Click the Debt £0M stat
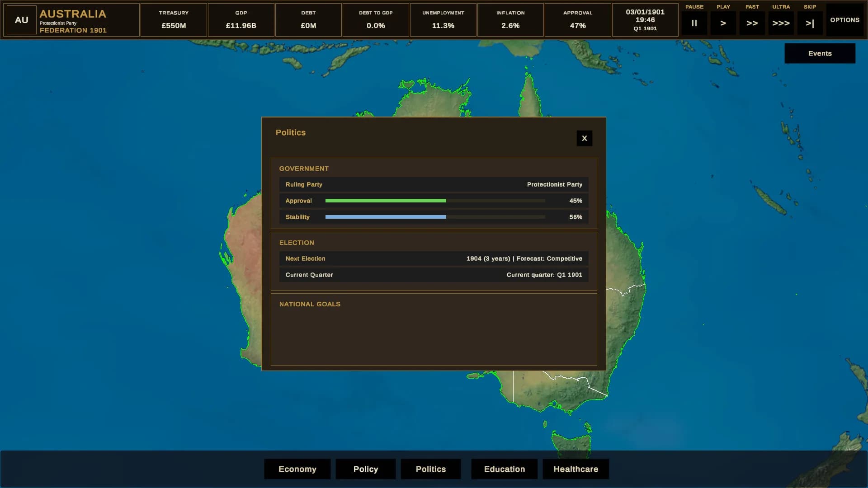The width and height of the screenshot is (868, 488). [x=308, y=20]
